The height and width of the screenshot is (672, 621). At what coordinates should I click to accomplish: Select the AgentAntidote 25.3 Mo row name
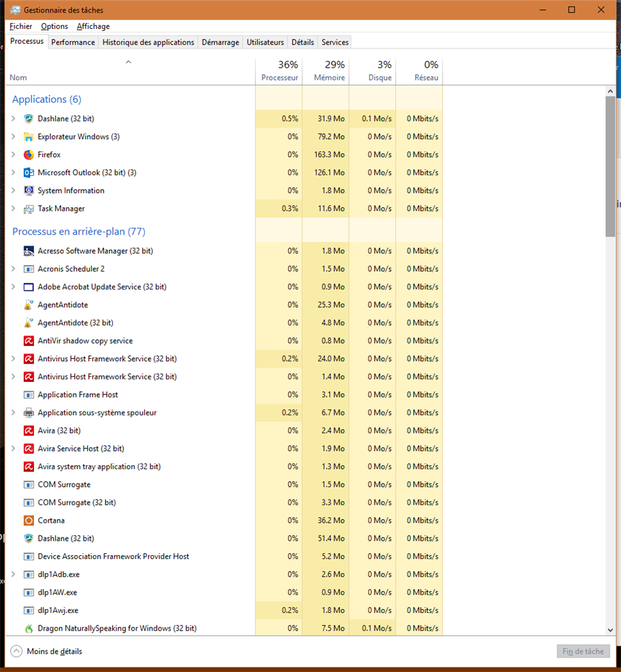coord(63,304)
